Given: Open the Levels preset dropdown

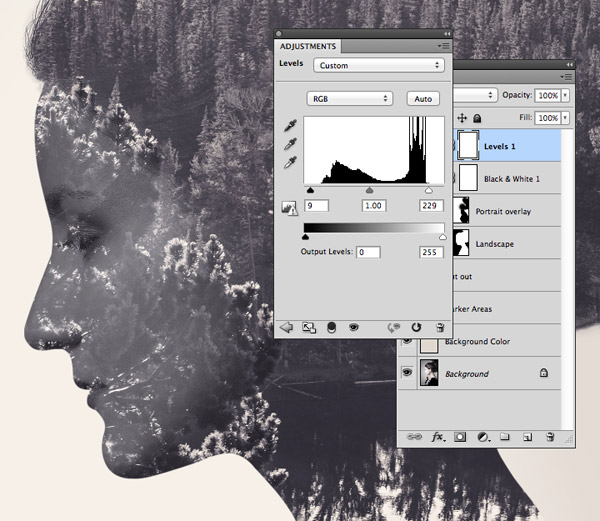Looking at the screenshot, I should tap(379, 65).
